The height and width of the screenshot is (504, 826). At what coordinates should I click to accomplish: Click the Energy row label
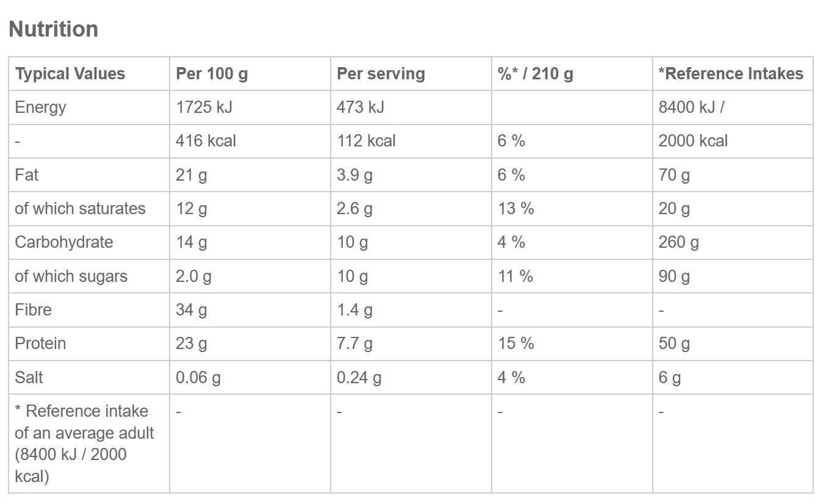click(40, 107)
